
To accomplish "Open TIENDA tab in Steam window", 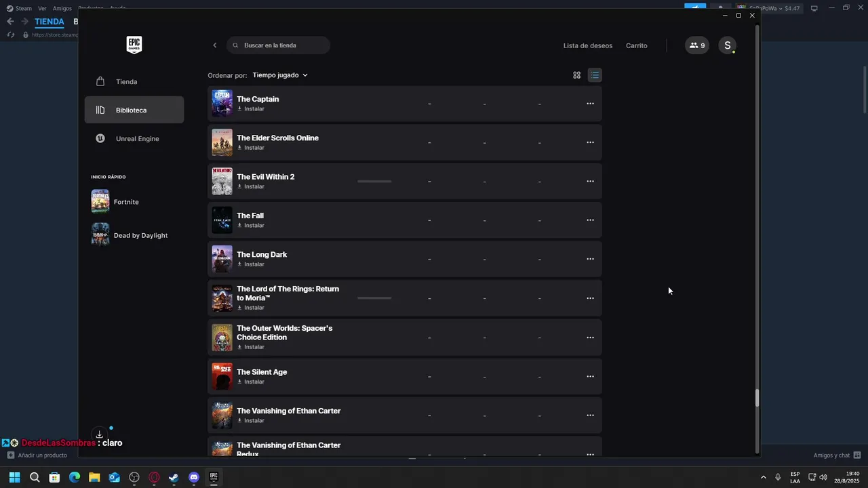I will pos(50,22).
